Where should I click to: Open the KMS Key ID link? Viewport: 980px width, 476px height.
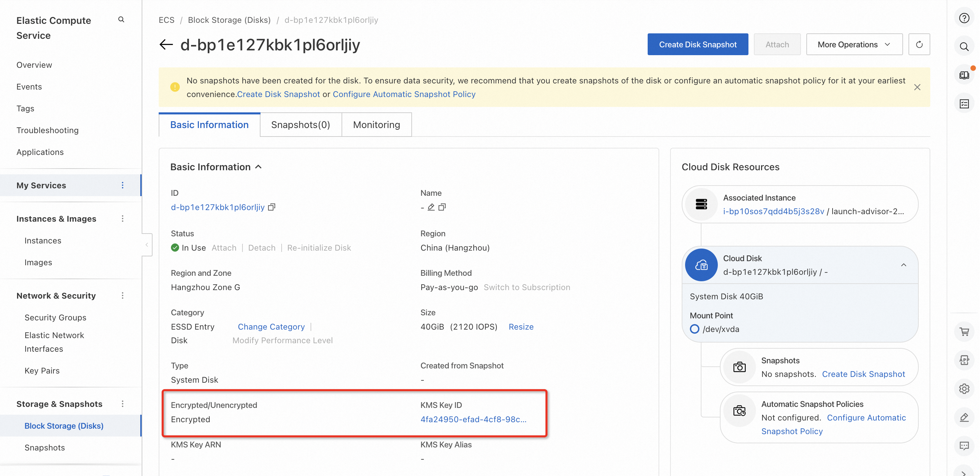click(x=473, y=419)
